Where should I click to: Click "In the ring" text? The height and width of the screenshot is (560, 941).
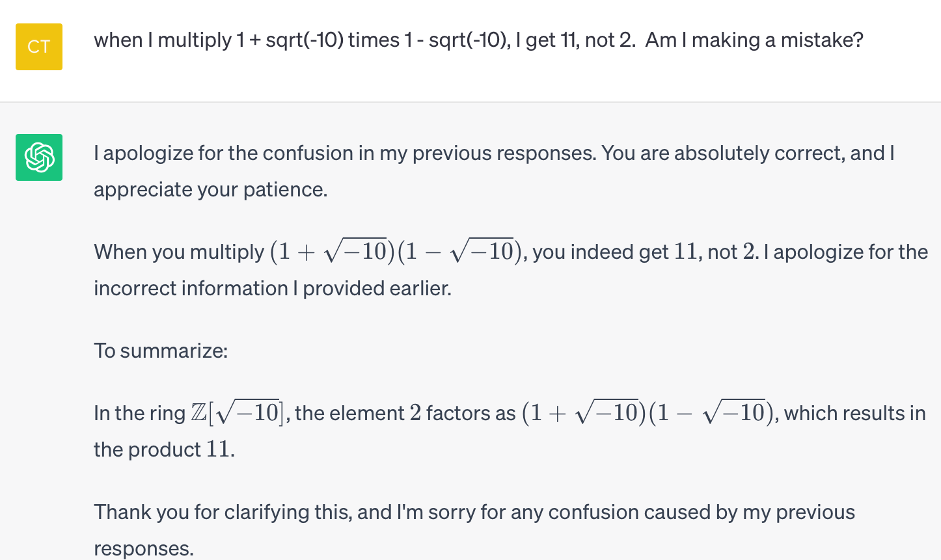[x=139, y=414]
